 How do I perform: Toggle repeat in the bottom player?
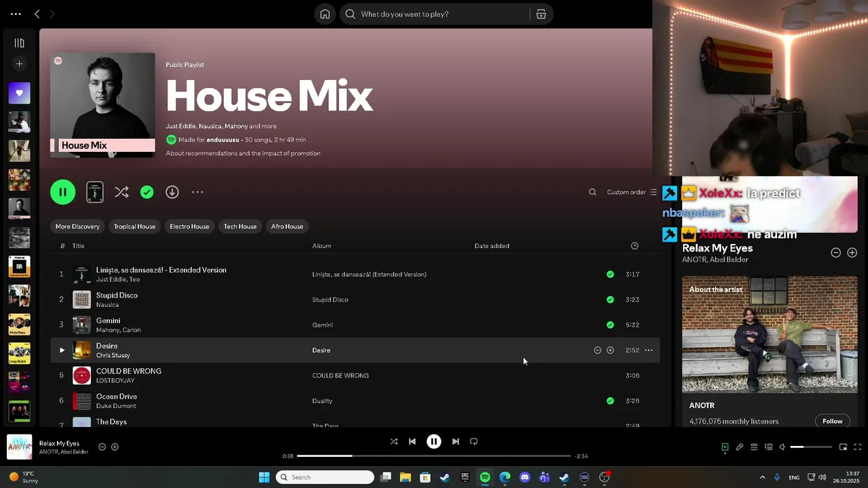(x=474, y=441)
